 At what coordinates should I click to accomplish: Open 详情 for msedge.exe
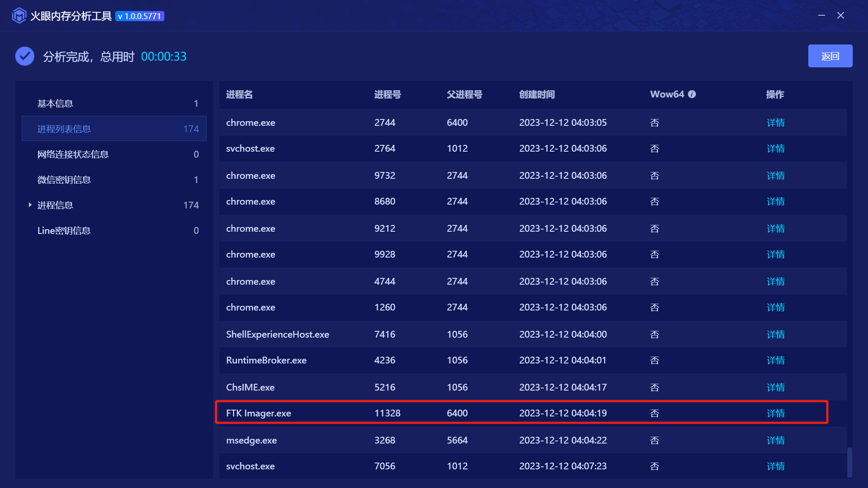[x=775, y=440]
